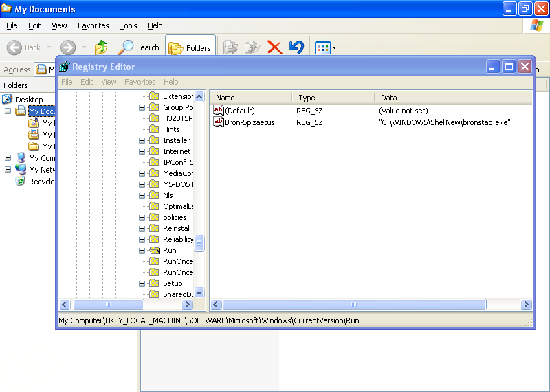The height and width of the screenshot is (392, 550).
Task: Open Registry Editor File menu
Action: [x=67, y=82]
